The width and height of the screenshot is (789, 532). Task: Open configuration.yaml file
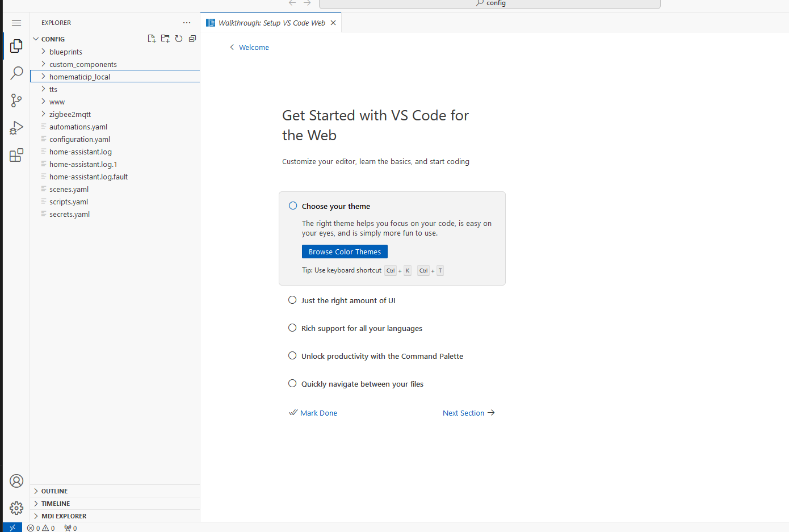[79, 139]
